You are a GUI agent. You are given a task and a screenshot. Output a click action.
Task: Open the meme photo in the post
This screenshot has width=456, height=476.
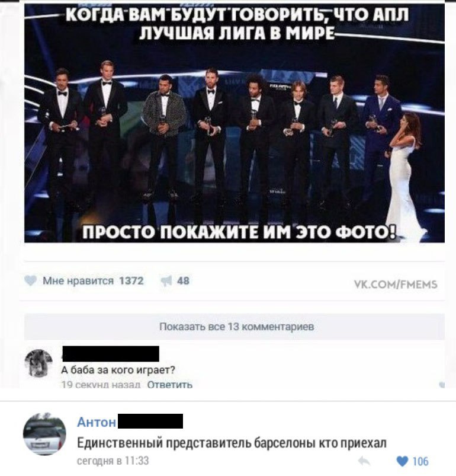[235, 123]
